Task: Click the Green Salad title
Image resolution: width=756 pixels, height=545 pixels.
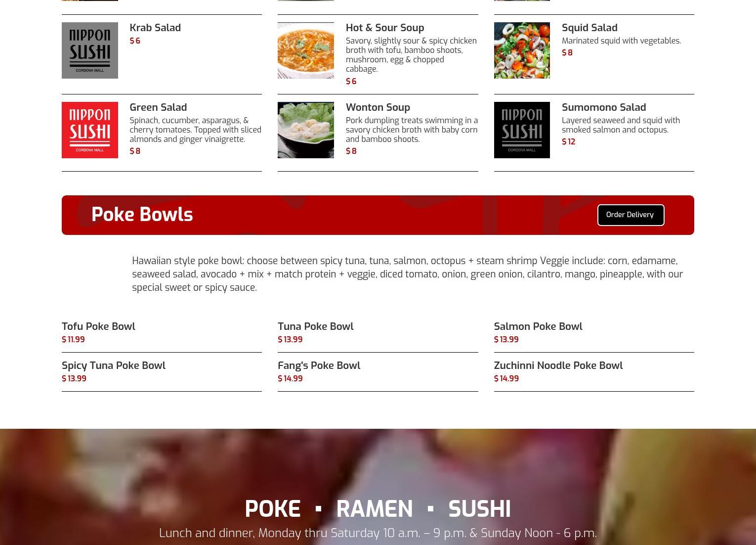Action: (158, 107)
